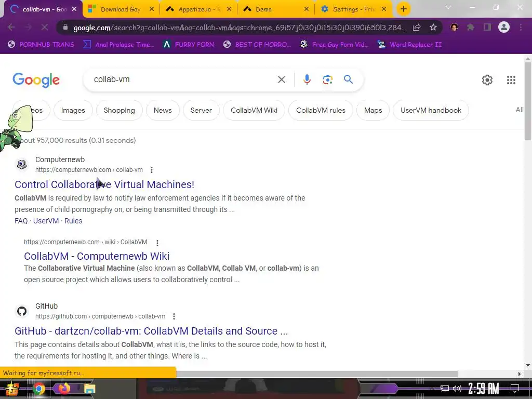Open Firefox from the taskbar

64,389
